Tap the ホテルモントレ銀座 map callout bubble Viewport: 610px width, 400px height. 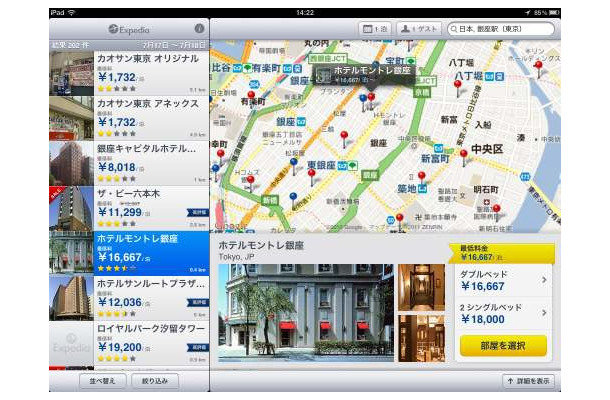pos(364,74)
